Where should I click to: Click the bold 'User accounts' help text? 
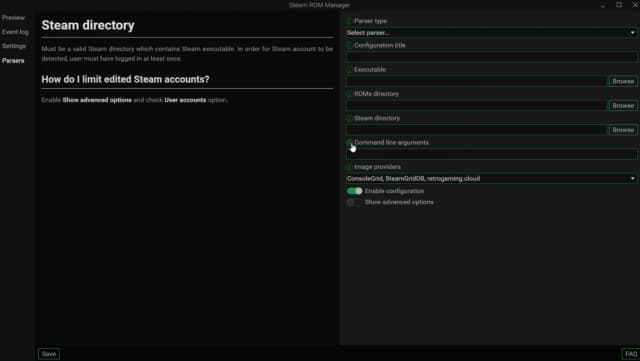point(185,100)
